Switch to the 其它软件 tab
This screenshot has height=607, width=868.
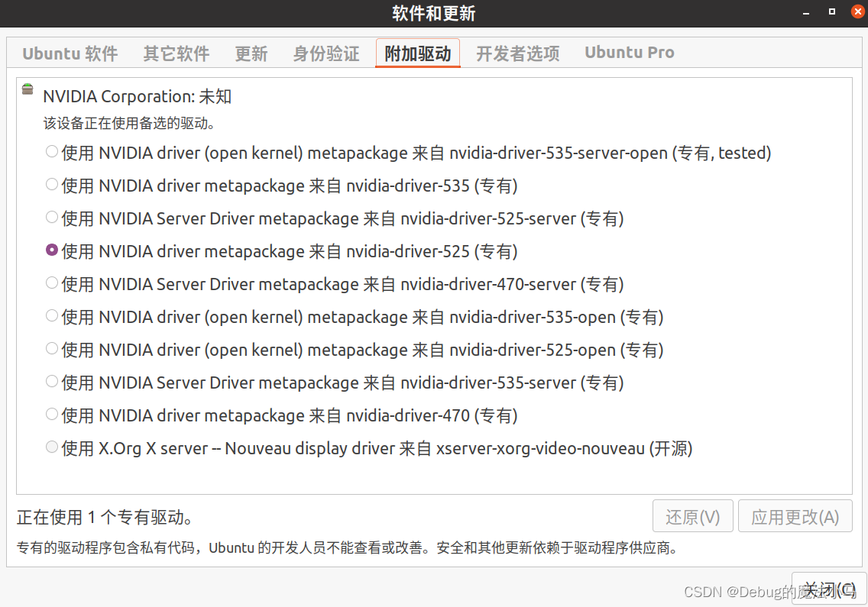click(177, 53)
